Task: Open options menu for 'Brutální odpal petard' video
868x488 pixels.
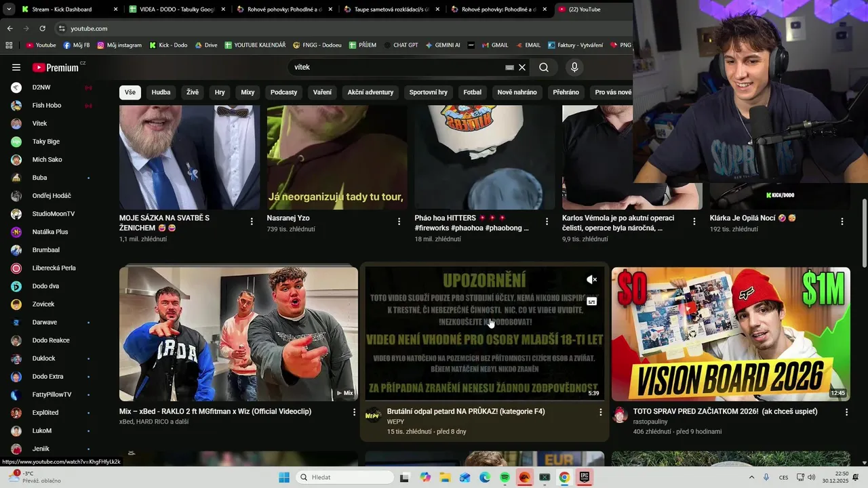Action: click(600, 412)
